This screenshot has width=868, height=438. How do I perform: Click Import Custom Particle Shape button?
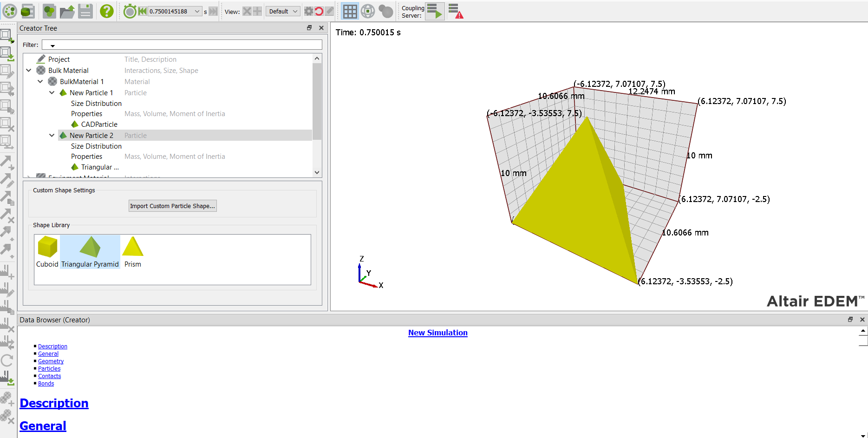[172, 206]
